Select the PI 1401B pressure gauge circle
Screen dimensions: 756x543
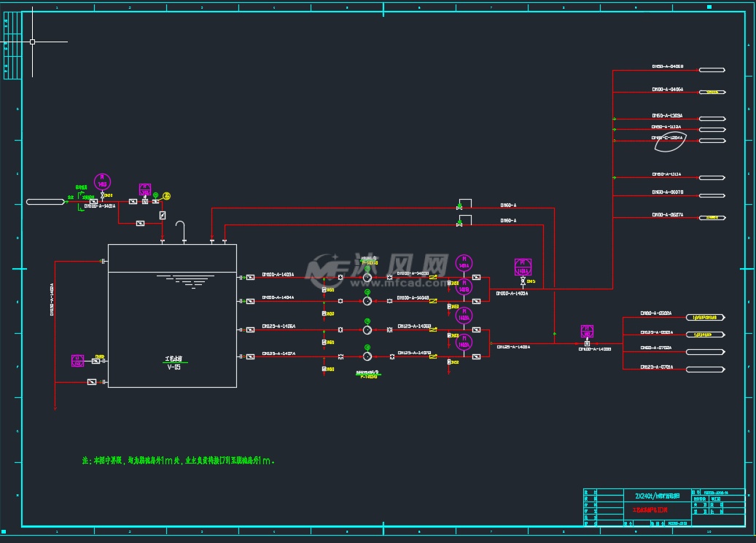464,287
